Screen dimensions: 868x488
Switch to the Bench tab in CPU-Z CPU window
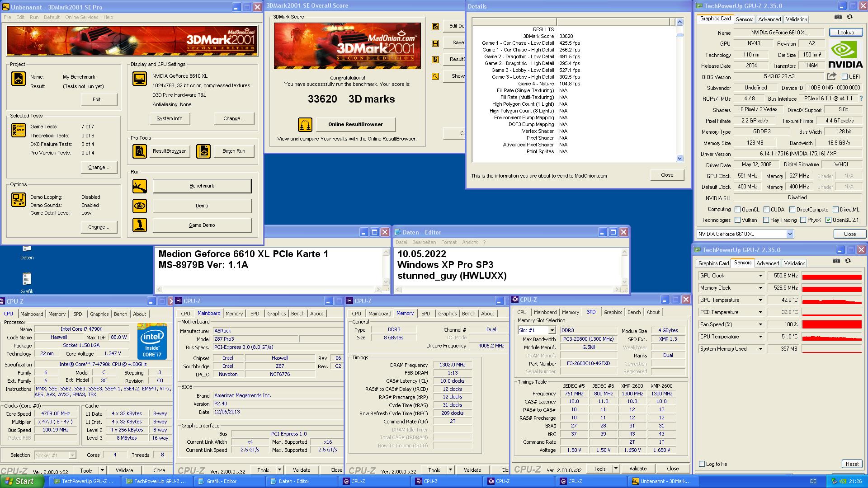pos(120,314)
